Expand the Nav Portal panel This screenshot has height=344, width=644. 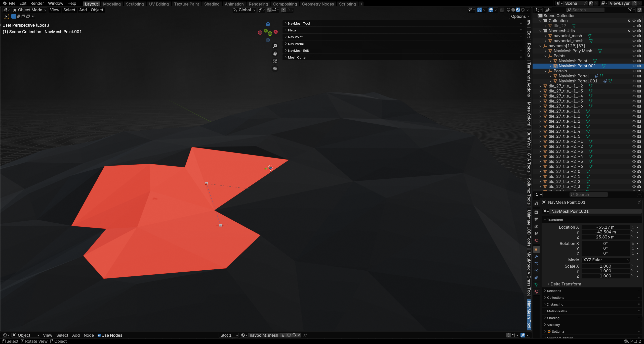click(x=296, y=44)
